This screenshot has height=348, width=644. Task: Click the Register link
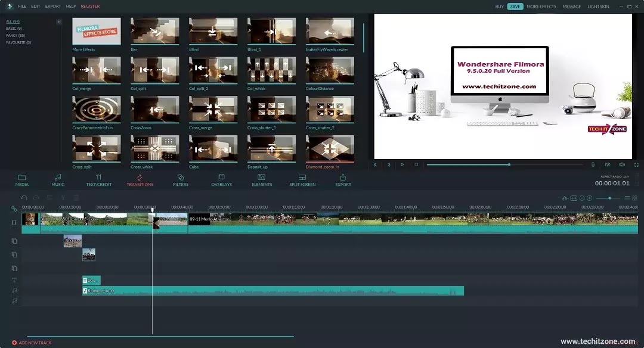90,6
